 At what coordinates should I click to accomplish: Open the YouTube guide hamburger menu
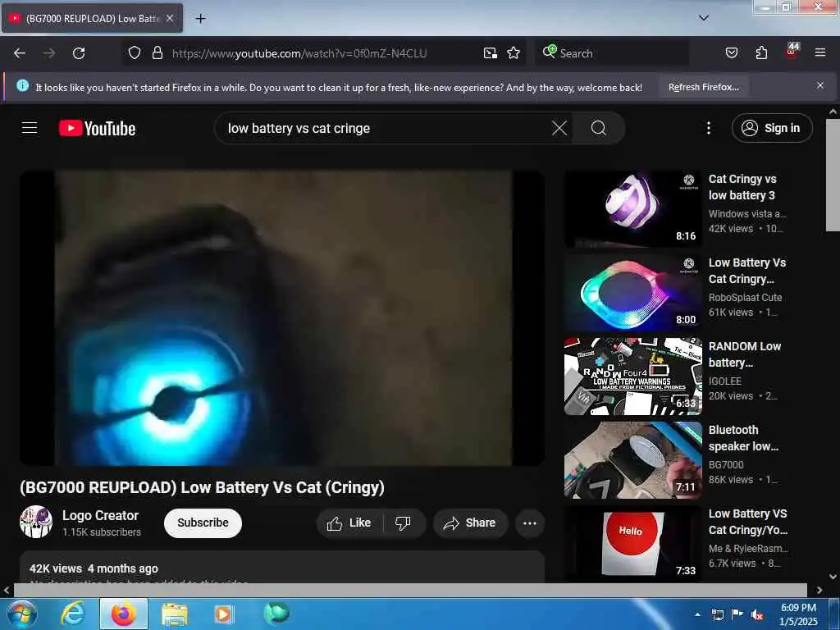click(30, 128)
